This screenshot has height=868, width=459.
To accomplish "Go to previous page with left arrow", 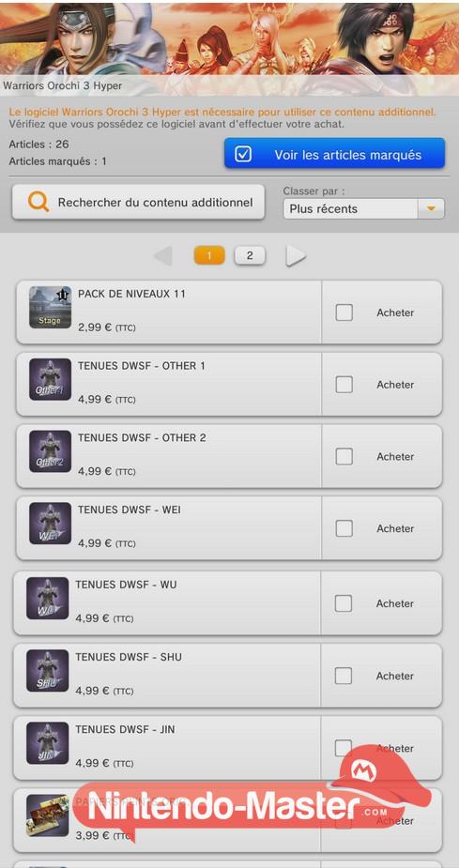I will [163, 256].
